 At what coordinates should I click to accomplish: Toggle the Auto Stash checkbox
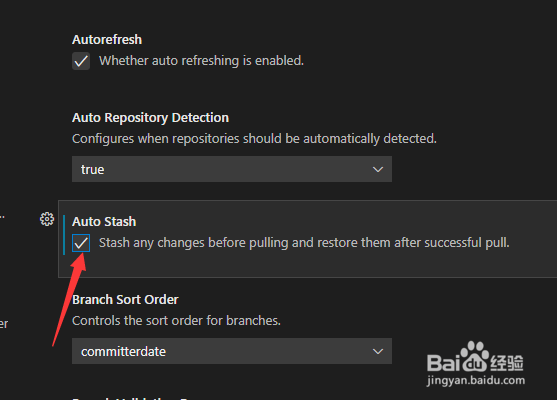(x=81, y=243)
